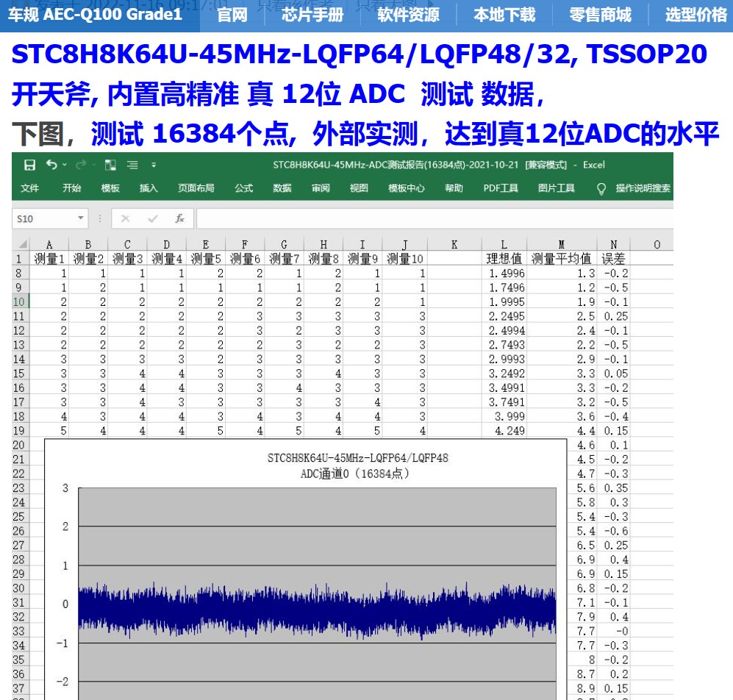Open the 帮助 ribbon tab

tap(454, 188)
